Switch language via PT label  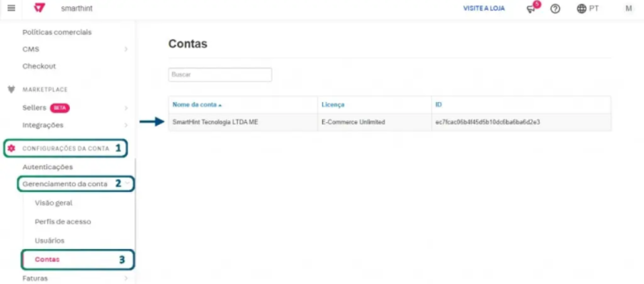click(594, 9)
